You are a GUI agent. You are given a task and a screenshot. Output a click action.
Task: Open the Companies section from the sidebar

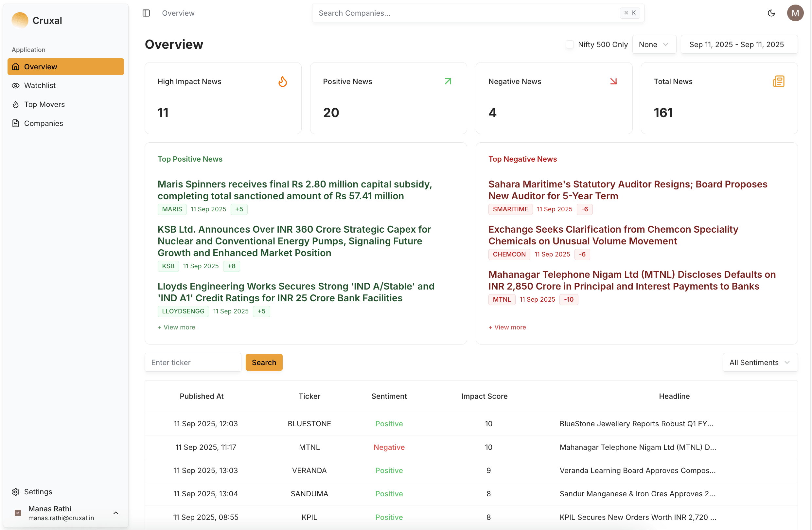click(x=43, y=123)
